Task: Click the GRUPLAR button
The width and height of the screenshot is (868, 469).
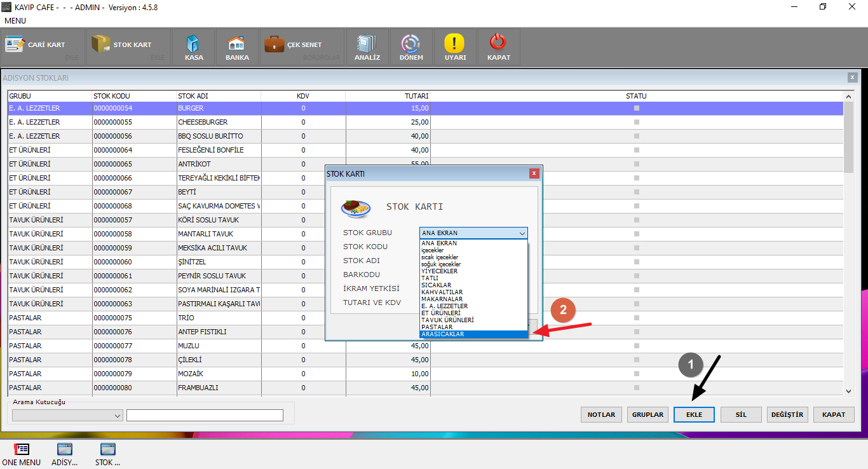Action: (x=648, y=414)
